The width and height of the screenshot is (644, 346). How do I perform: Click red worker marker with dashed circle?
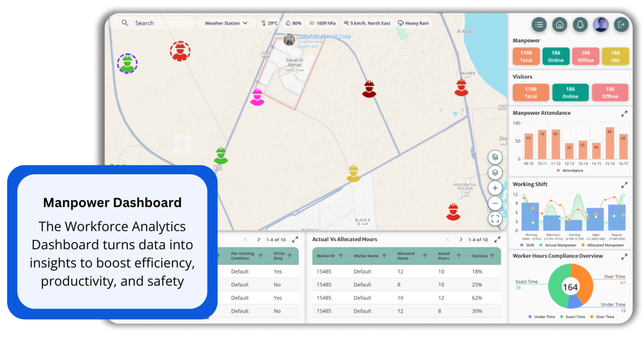click(x=180, y=51)
